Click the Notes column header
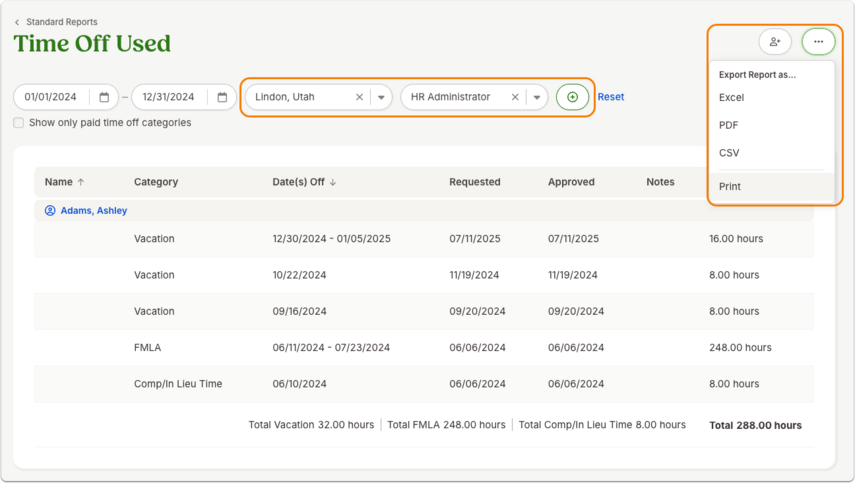Screen dimensions: 855x483 click(660, 182)
